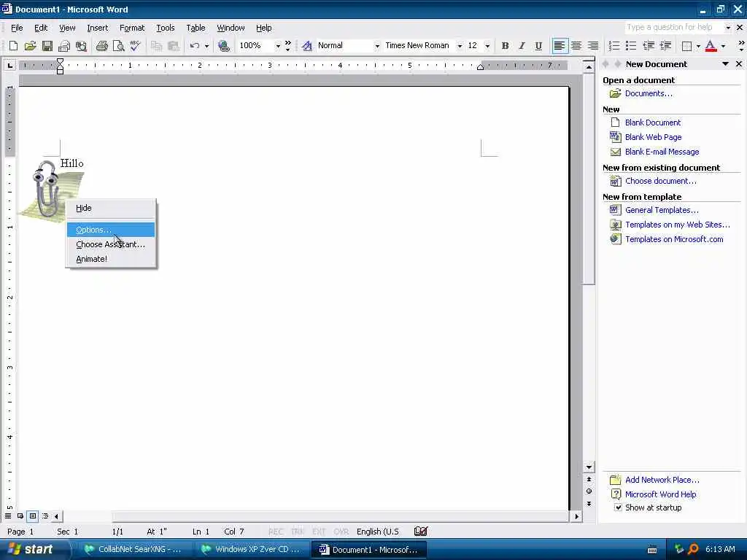Open Print Preview from the toolbar
The image size is (747, 560).
118,46
